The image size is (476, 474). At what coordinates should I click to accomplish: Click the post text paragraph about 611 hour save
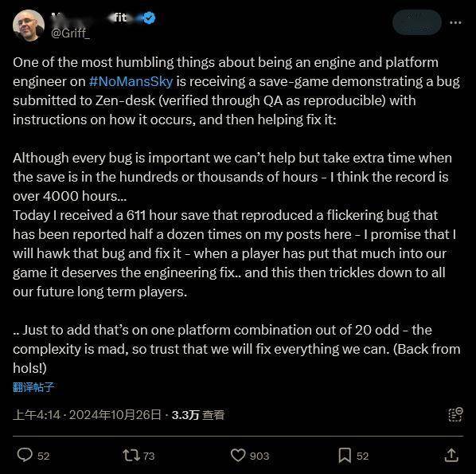coord(234,253)
